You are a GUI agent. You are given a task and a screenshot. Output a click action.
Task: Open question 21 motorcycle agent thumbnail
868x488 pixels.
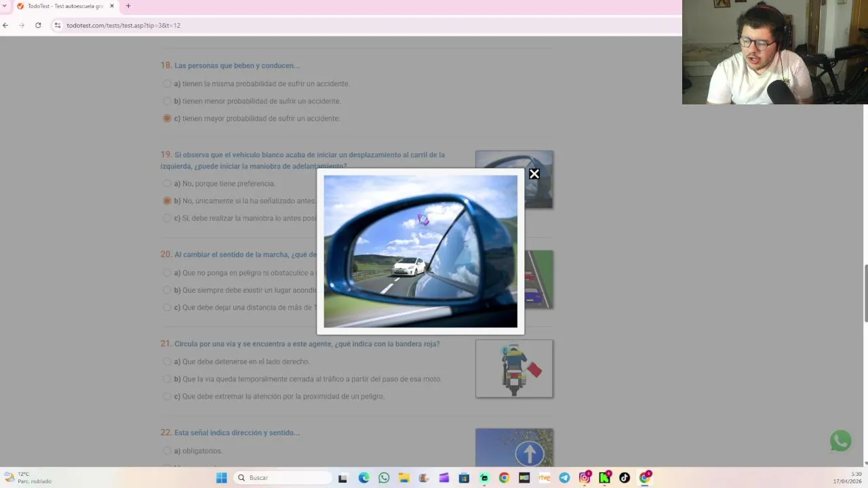[514, 369]
